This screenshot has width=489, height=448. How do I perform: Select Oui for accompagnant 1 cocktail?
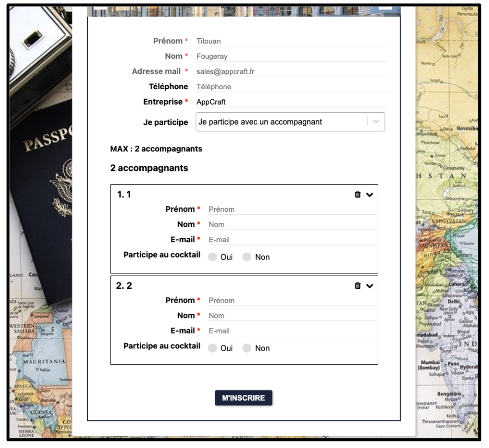point(213,257)
